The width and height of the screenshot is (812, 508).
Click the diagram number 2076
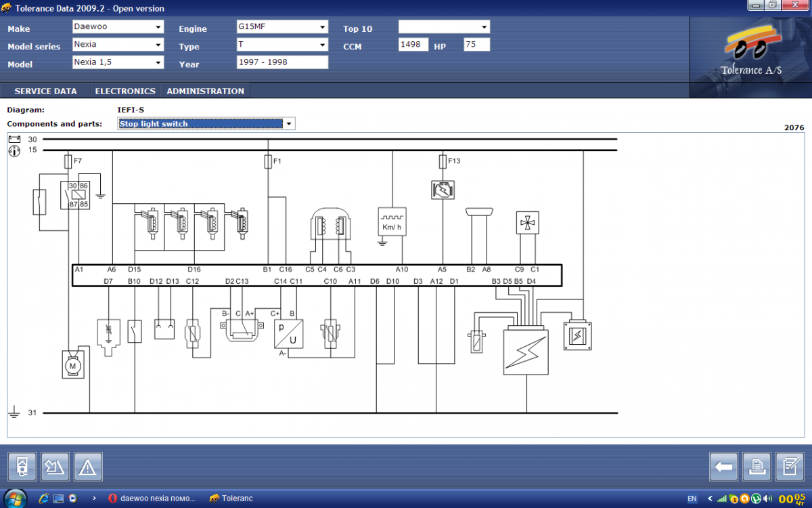[794, 127]
